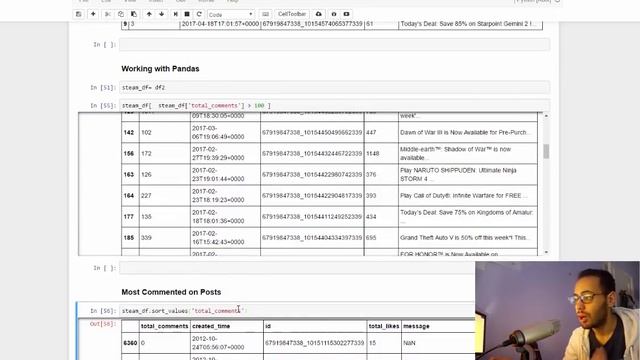This screenshot has width=640, height=360.
Task: Click the webcam overlay thumbnail
Action: [558, 311]
